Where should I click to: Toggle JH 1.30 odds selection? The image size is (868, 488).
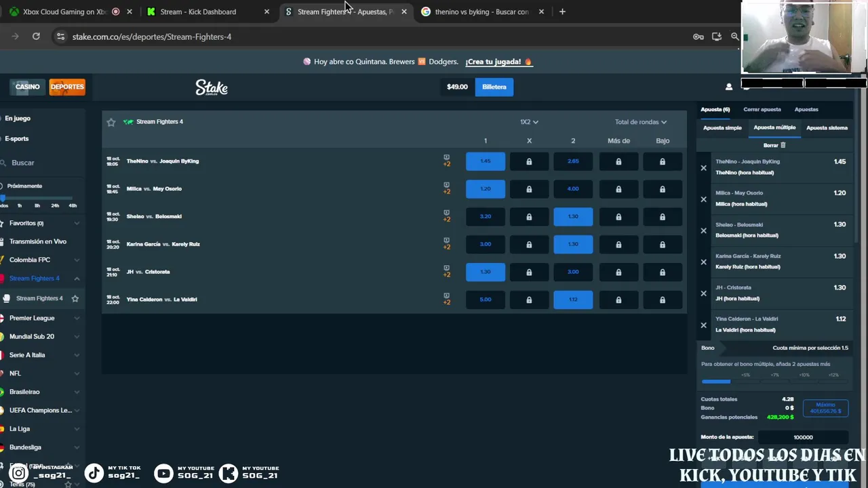(x=486, y=272)
